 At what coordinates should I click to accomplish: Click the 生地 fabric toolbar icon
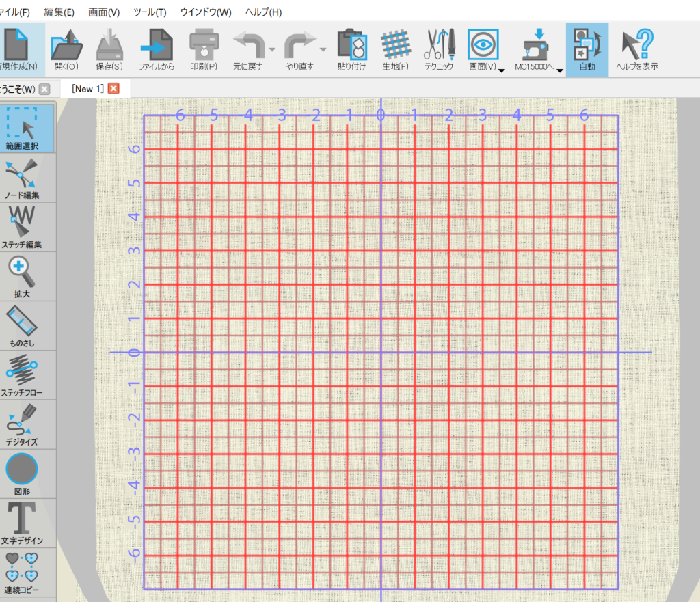coord(395,50)
